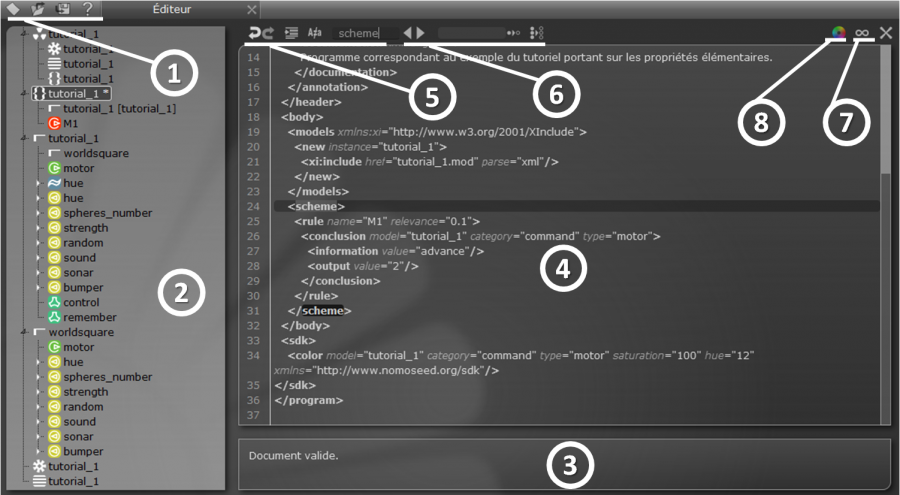Image resolution: width=900 pixels, height=495 pixels.
Task: Open help with the question mark icon
Action: pyautogui.click(x=87, y=9)
